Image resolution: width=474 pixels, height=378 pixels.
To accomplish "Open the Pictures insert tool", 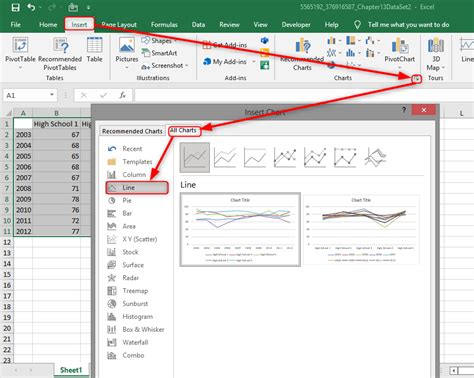I will [127, 53].
